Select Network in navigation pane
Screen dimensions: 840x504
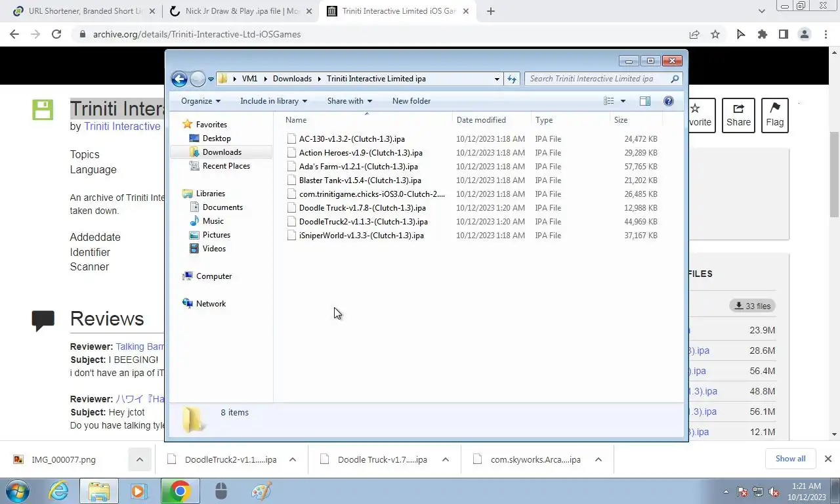click(x=211, y=304)
